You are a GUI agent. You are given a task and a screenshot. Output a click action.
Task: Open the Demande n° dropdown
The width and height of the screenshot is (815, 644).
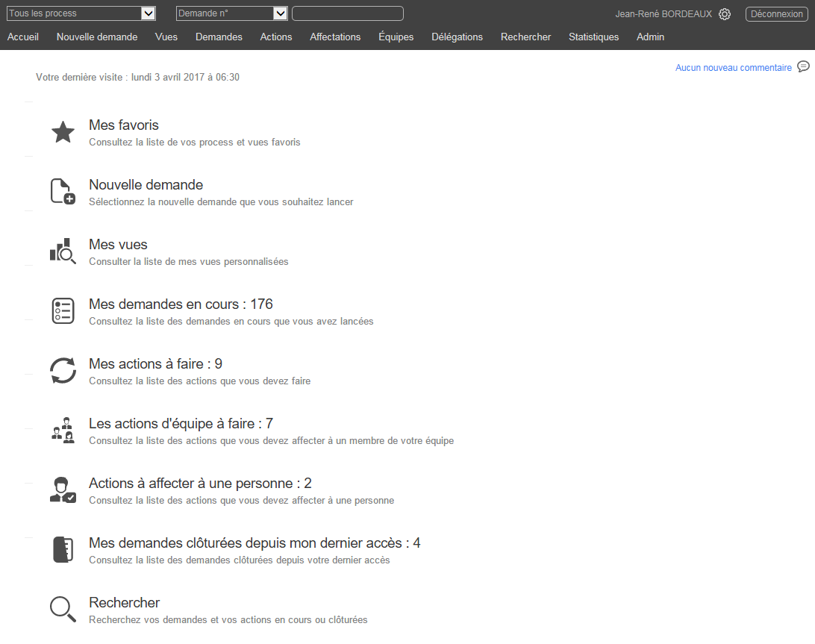point(280,13)
